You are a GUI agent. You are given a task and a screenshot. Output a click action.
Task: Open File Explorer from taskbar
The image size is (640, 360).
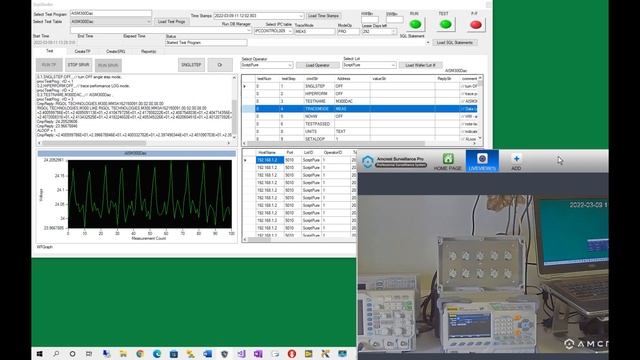123,354
